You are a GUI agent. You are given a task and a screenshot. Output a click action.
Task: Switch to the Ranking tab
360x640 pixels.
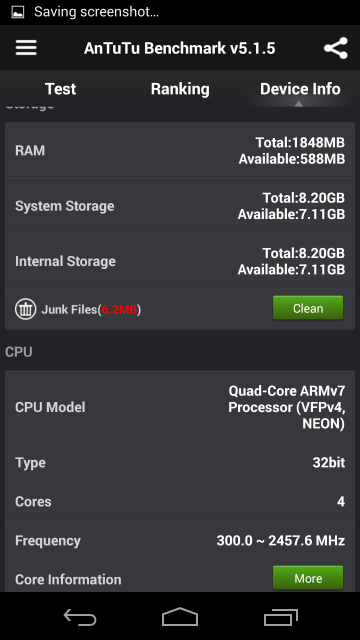(180, 89)
